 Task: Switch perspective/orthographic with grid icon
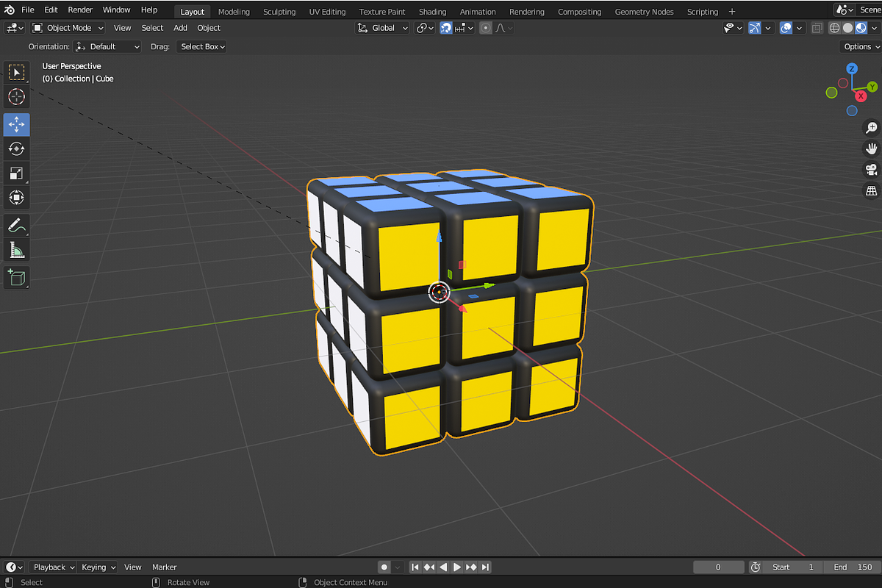pos(871,191)
